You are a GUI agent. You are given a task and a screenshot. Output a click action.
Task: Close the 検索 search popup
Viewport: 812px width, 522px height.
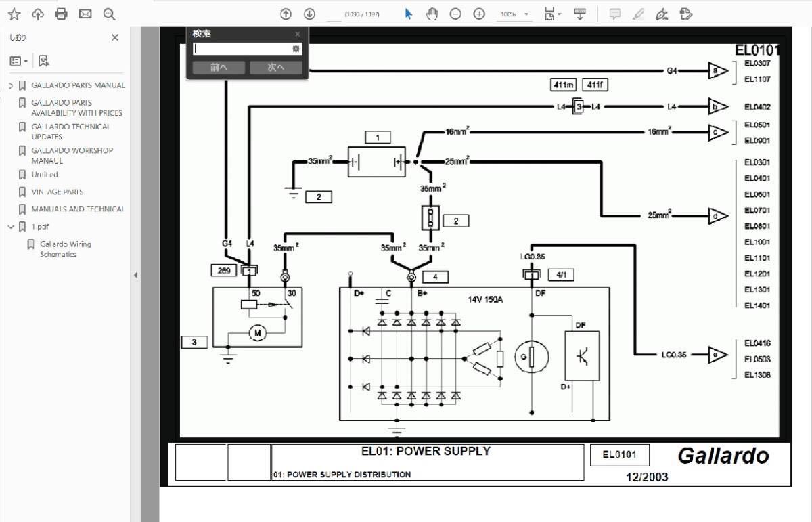point(297,34)
